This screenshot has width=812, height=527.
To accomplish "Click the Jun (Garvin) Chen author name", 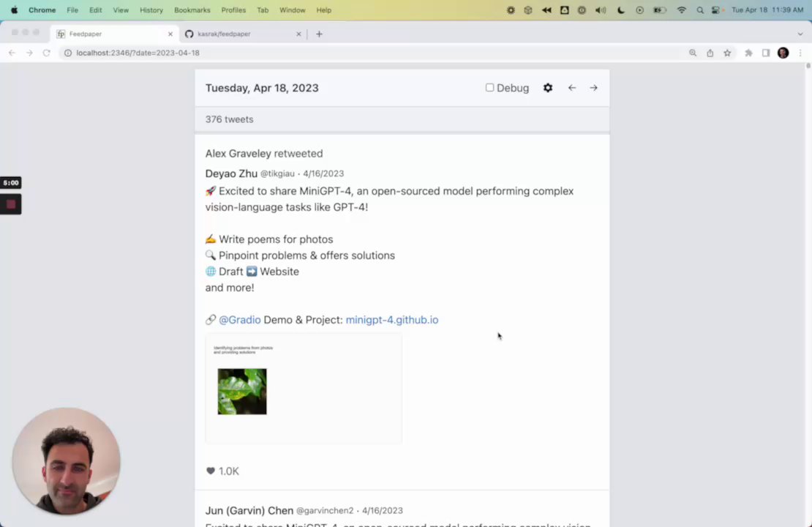I will pos(249,510).
